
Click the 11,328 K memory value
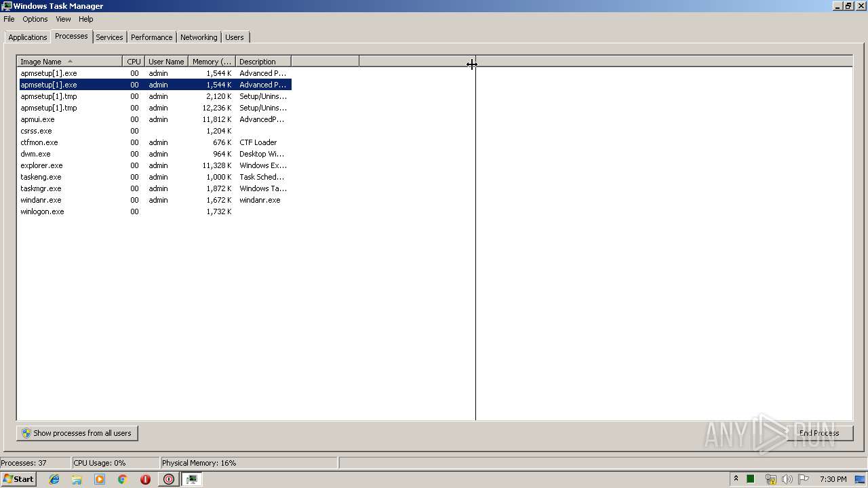217,165
